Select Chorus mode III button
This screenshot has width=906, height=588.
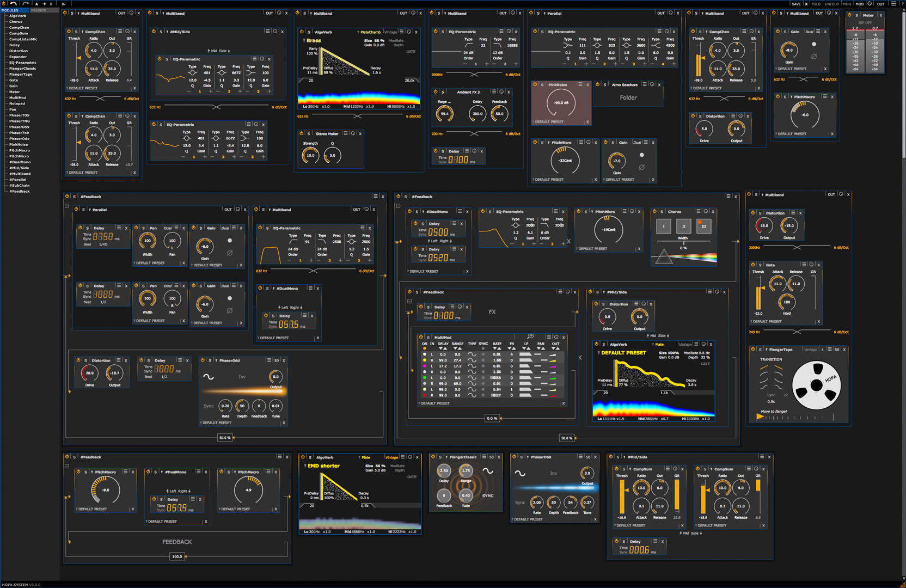click(703, 226)
